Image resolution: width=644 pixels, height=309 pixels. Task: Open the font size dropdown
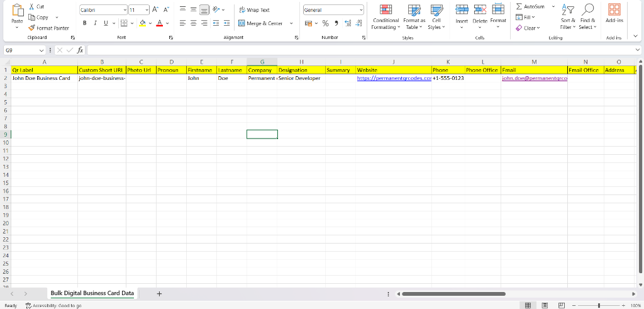click(147, 10)
